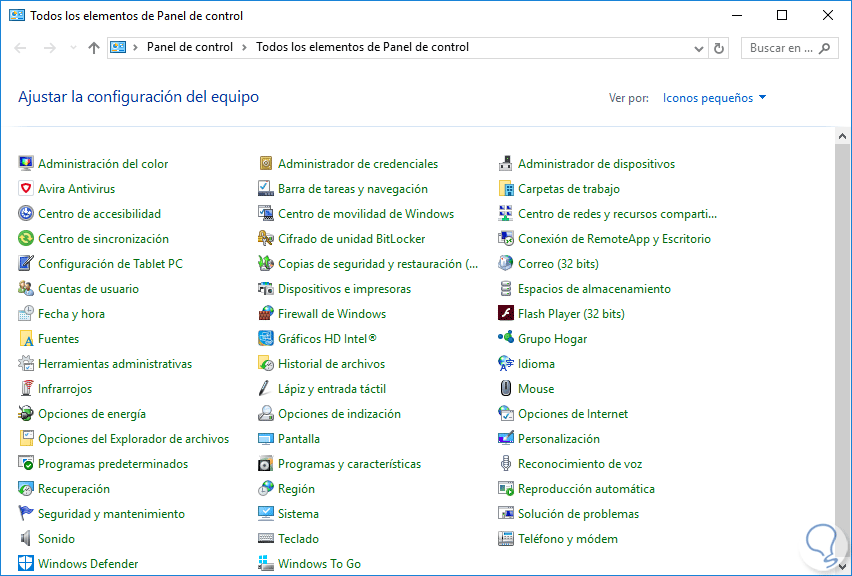Click 'Panel de control' breadcrumb
Screen dimensions: 852x576
(190, 47)
